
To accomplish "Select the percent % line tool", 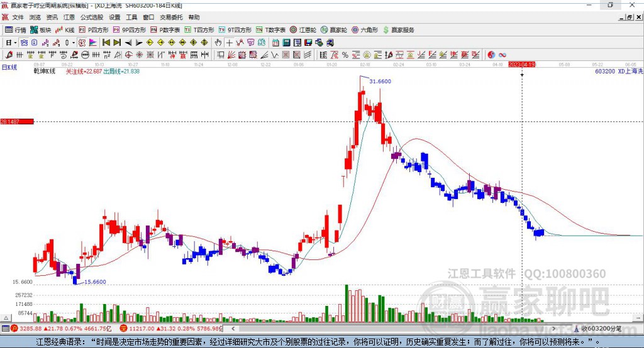I will tap(345, 55).
